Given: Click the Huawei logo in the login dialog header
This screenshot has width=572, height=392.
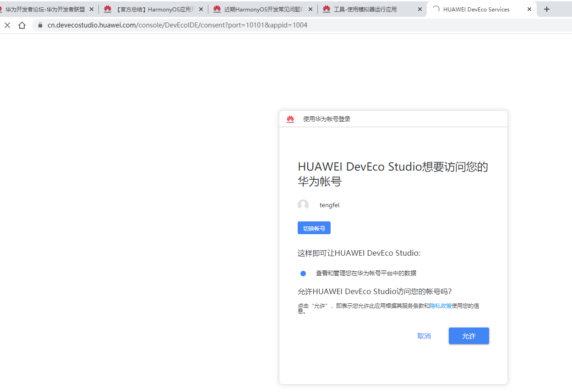Looking at the screenshot, I should point(290,119).
